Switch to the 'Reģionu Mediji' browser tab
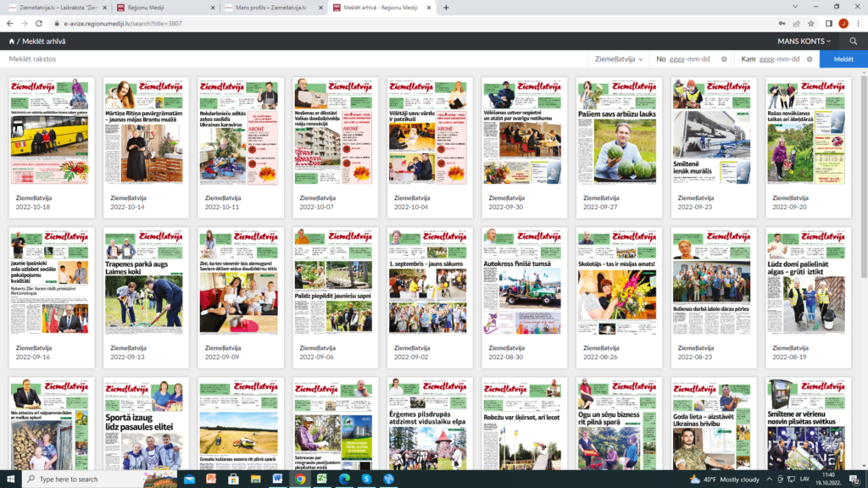 pyautogui.click(x=161, y=8)
